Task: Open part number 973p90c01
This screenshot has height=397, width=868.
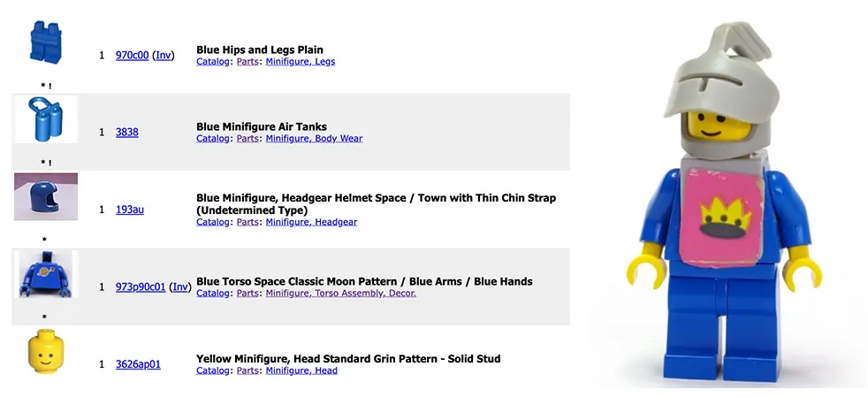Action: (141, 287)
